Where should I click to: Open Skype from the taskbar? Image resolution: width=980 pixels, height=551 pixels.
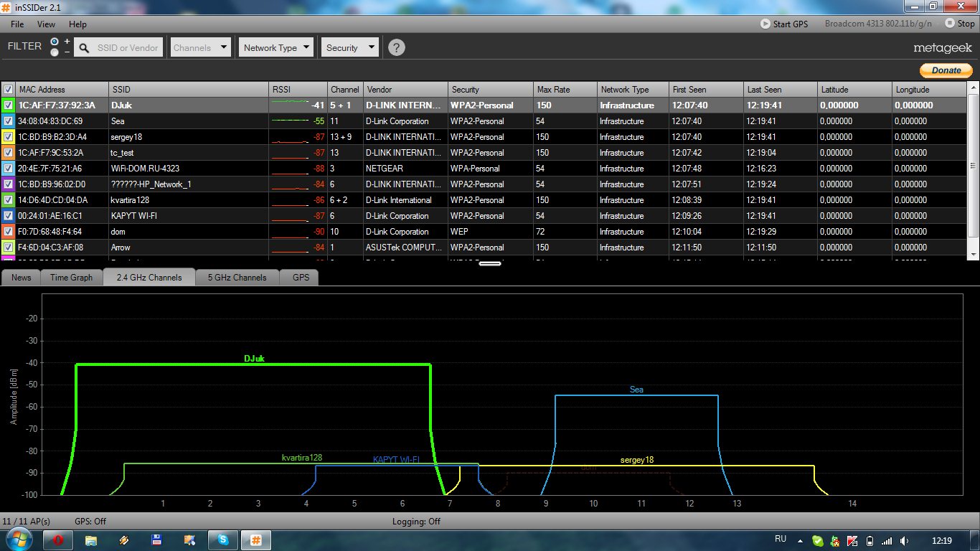pos(222,540)
